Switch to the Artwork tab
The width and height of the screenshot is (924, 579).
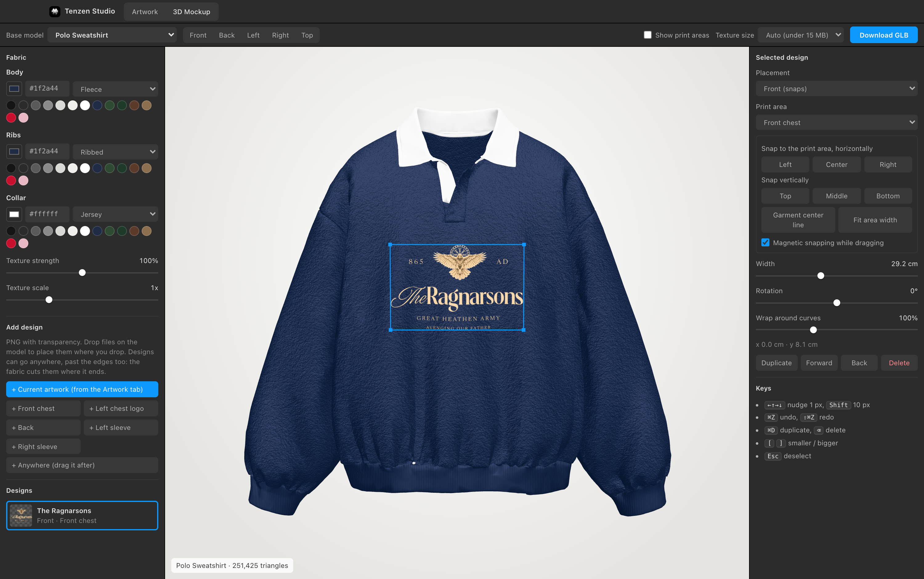pyautogui.click(x=145, y=11)
